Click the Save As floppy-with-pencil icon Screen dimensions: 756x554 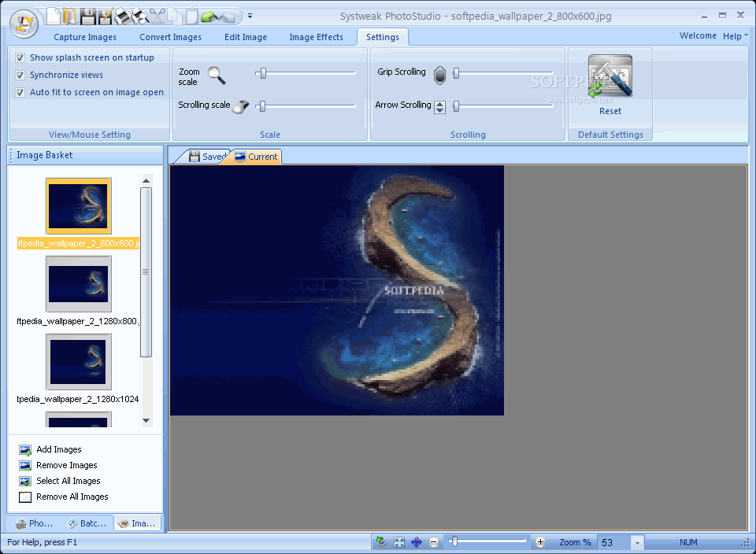[105, 17]
